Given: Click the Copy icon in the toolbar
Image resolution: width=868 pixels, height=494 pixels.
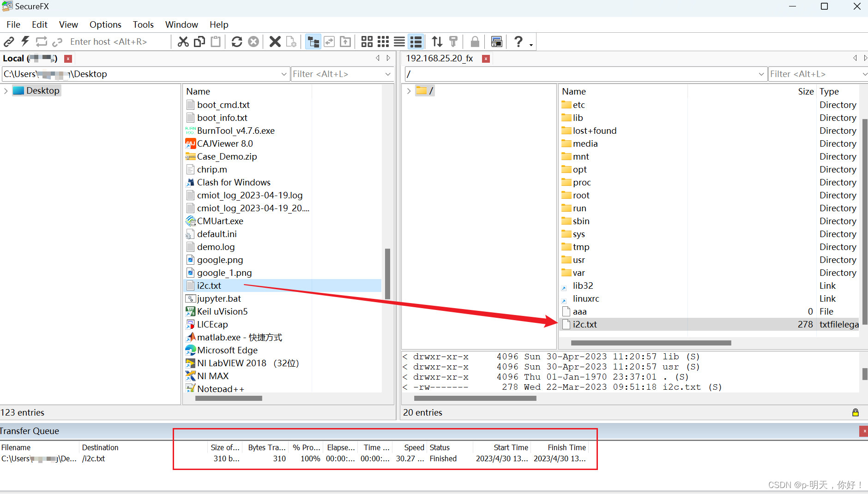Looking at the screenshot, I should 199,42.
